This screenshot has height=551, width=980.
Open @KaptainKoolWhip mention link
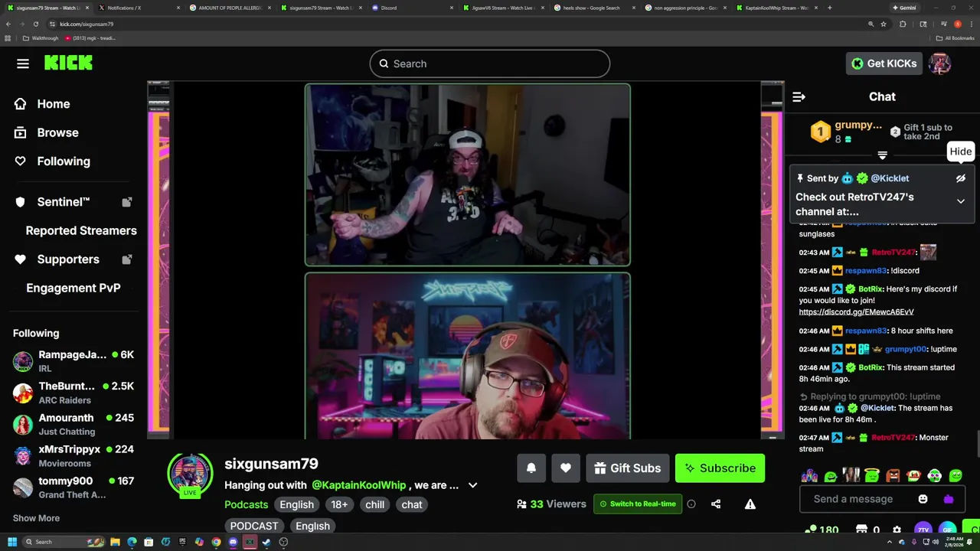(x=359, y=485)
